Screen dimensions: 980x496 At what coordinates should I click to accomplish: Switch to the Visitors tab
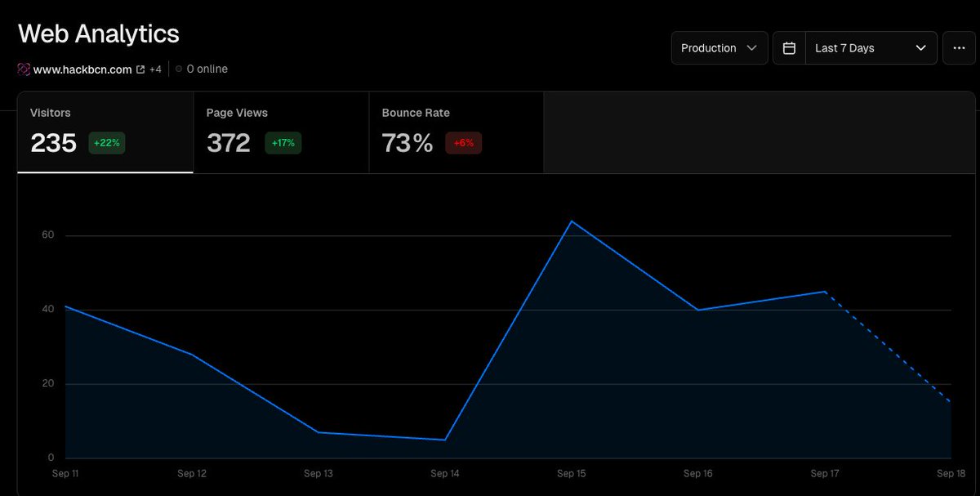pos(105,132)
